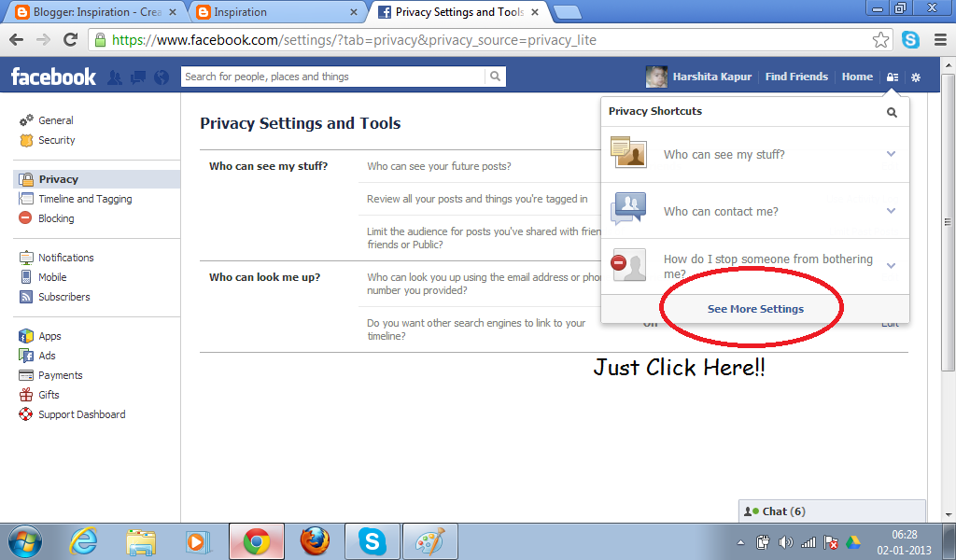Open Support Dashboard
Viewport: 956px width, 560px height.
pos(82,414)
